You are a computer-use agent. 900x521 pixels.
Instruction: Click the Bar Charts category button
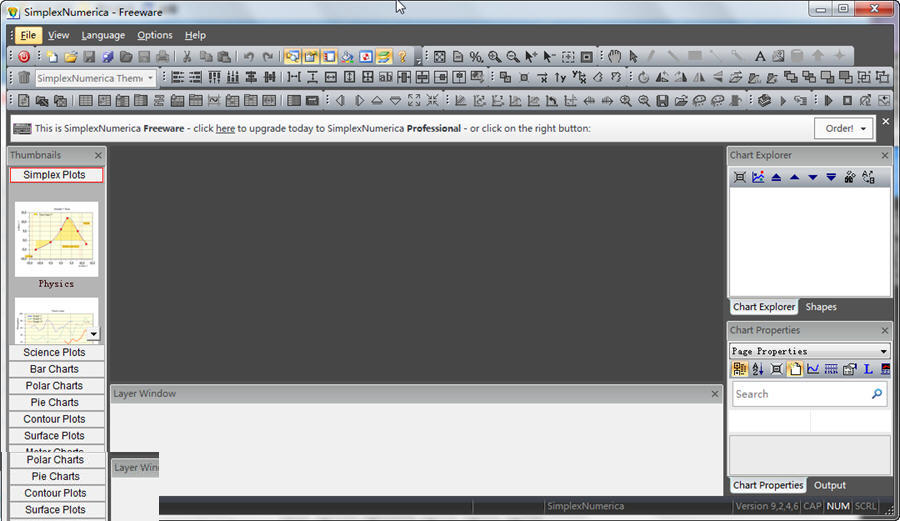[56, 369]
